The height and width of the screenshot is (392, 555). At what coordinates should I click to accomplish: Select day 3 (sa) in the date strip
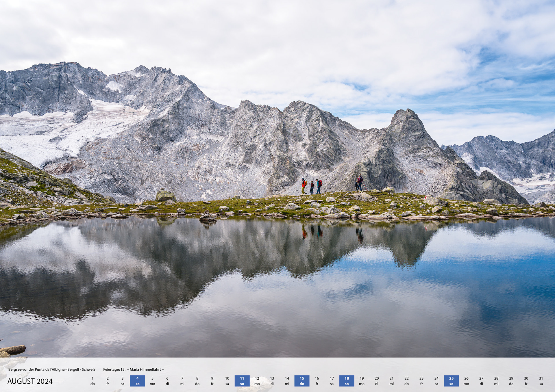pos(123,381)
